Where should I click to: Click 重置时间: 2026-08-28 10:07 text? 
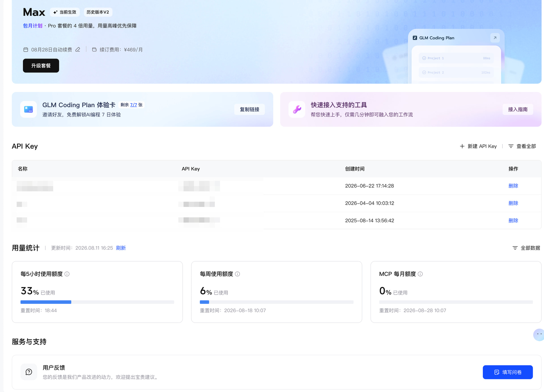413,310
